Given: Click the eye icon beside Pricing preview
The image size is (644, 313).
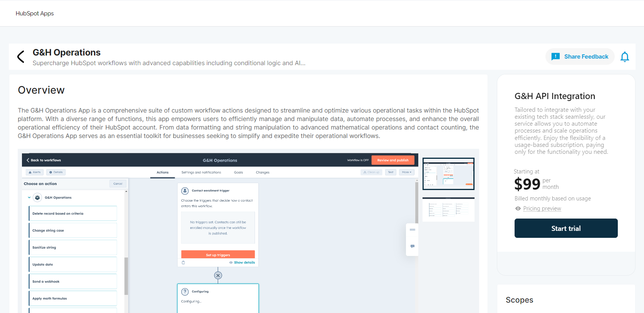Looking at the screenshot, I should (518, 209).
